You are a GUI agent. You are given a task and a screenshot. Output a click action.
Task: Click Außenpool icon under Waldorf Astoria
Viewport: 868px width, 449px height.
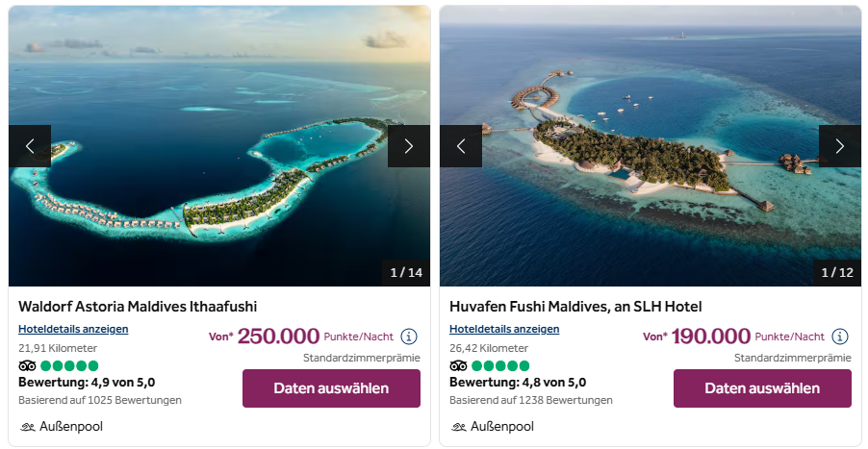27,427
